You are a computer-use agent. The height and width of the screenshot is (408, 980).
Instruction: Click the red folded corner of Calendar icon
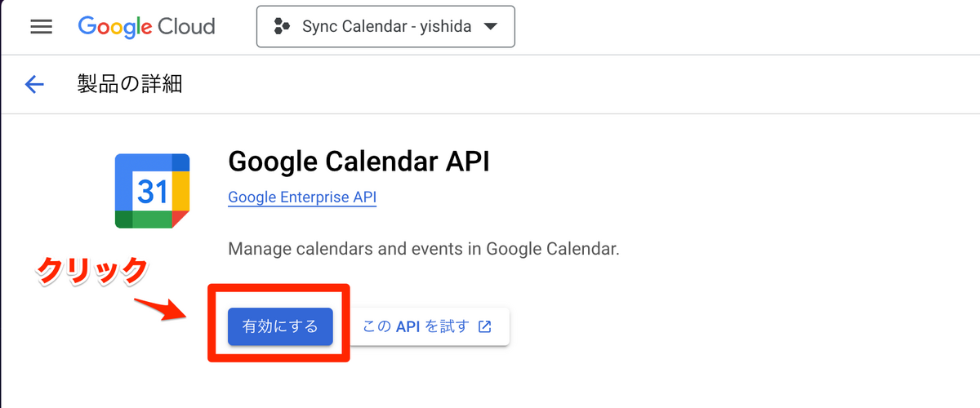coord(182,220)
